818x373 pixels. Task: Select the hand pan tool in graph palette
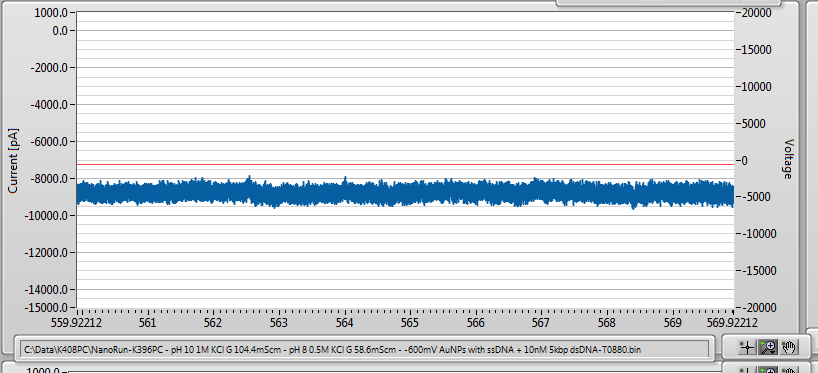point(789,347)
